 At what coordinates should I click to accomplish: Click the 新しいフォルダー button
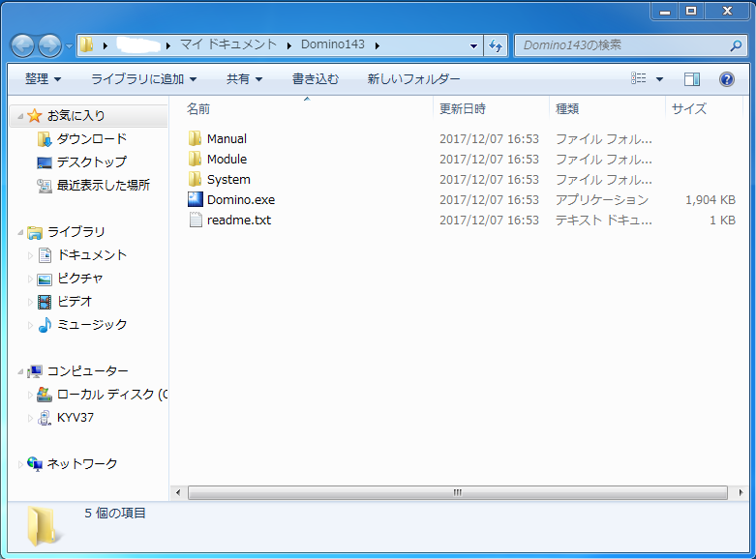(413, 78)
